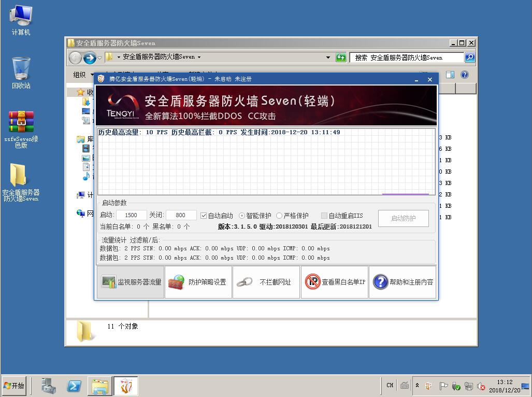This screenshot has height=397, width=532.
Task: Toggle the 自动重启IIS checkbox
Action: [x=342, y=216]
